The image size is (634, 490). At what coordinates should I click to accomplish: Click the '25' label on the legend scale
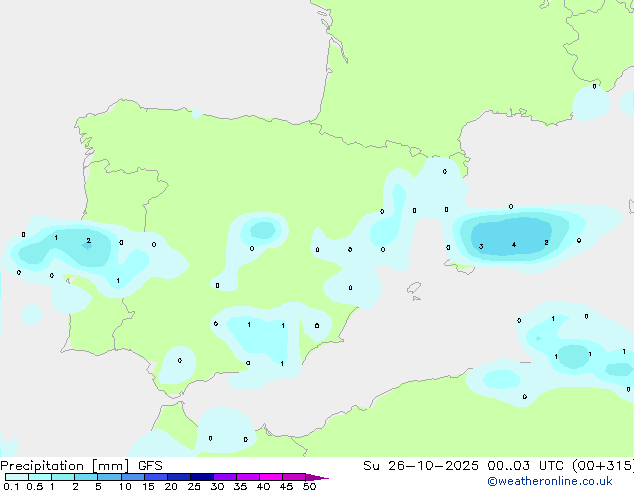[x=194, y=486]
